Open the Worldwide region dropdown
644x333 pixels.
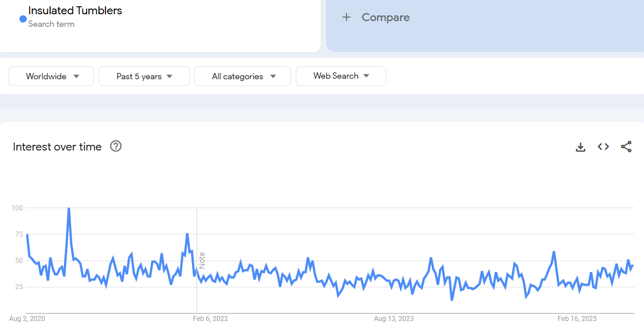51,76
